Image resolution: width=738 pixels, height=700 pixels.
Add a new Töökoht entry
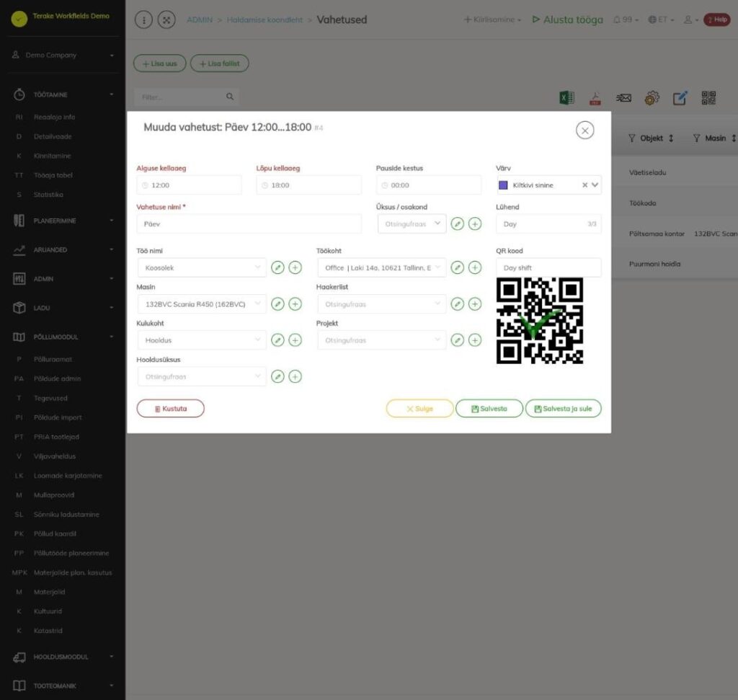click(475, 268)
